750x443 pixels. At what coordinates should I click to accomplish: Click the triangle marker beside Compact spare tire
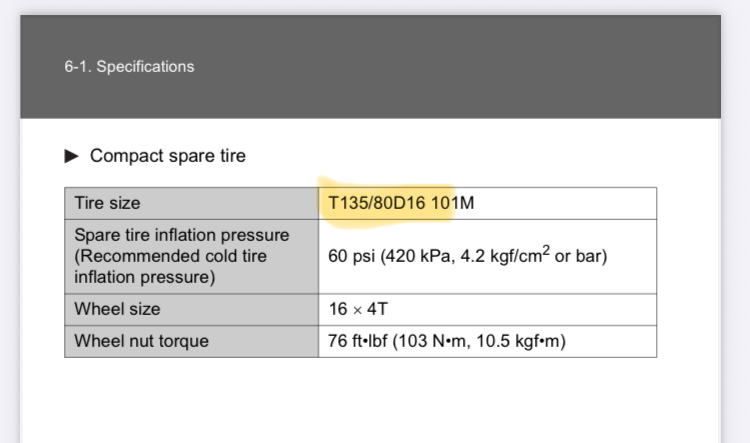click(x=71, y=156)
